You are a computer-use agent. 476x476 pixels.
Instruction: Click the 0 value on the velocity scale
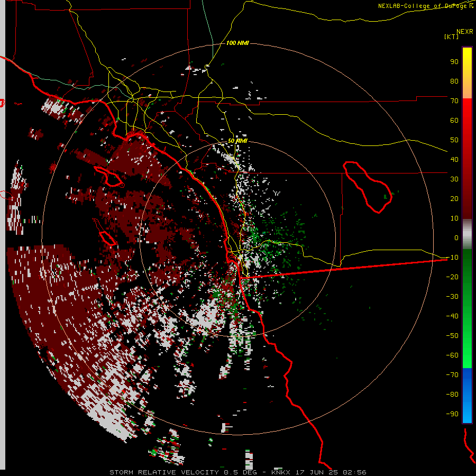pos(456,237)
